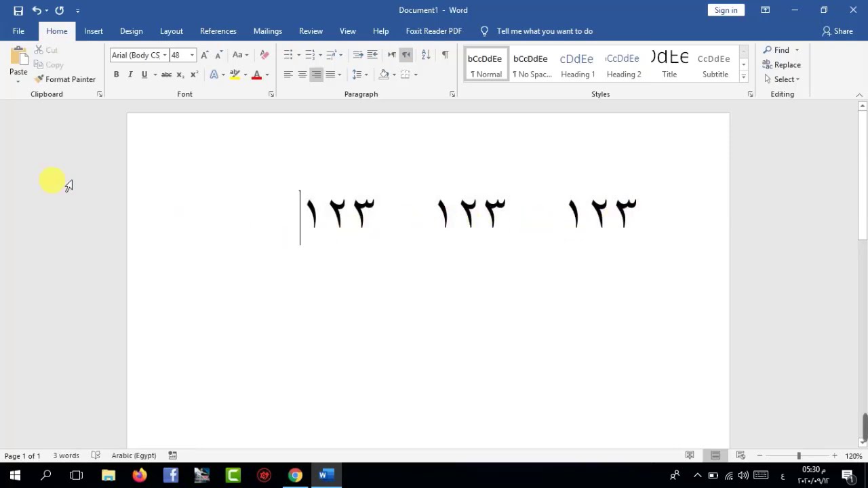Open the Paragraph dialog launcher
Screen dimensions: 868x488
[x=452, y=94]
